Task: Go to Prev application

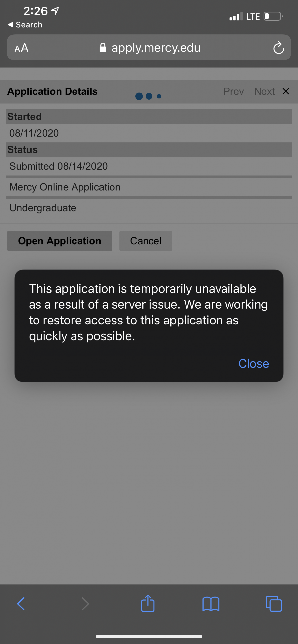Action: click(233, 91)
